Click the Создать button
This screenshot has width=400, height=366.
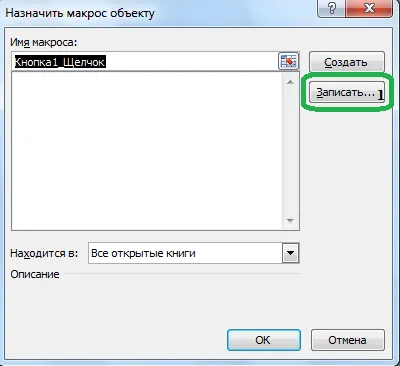(347, 62)
